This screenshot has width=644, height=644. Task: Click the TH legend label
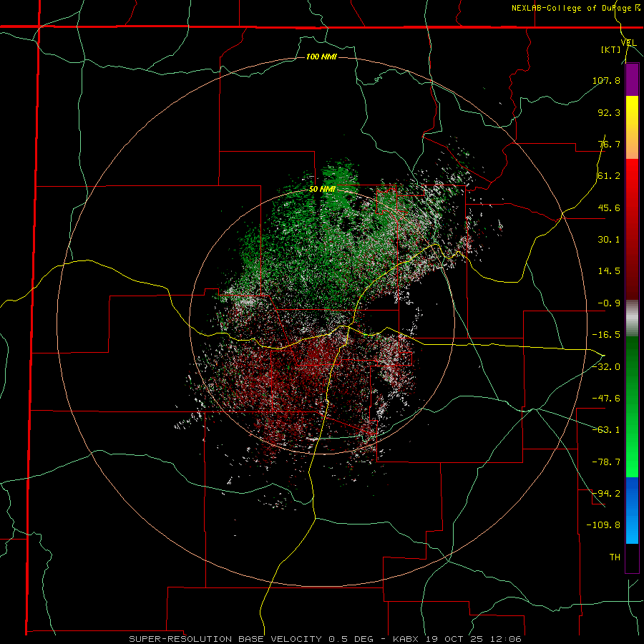pos(615,557)
